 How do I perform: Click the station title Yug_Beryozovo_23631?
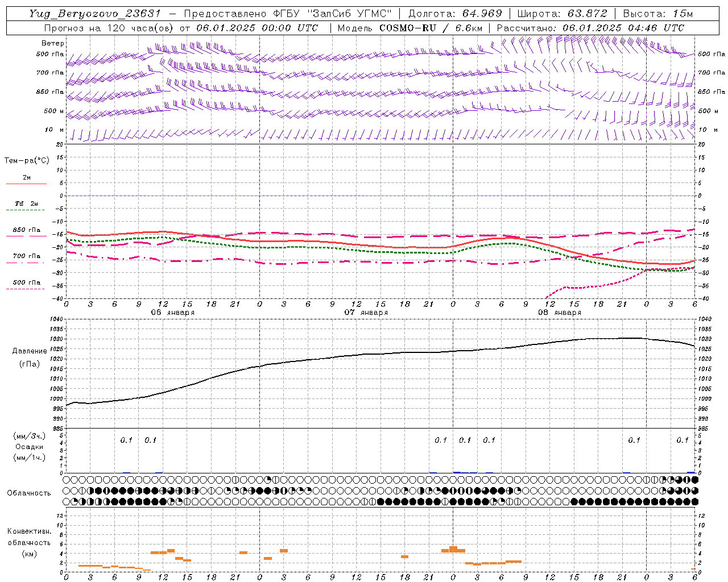tap(95, 14)
